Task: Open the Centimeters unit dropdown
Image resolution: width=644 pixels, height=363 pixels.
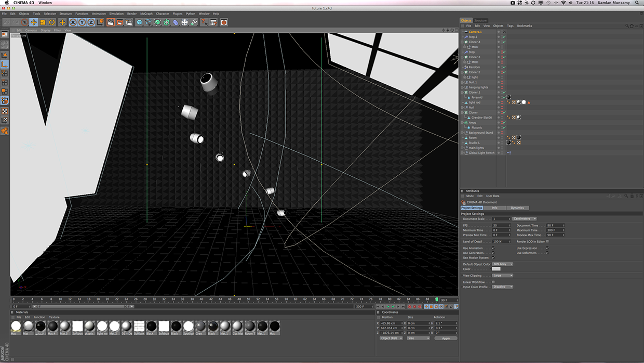Action: click(525, 219)
